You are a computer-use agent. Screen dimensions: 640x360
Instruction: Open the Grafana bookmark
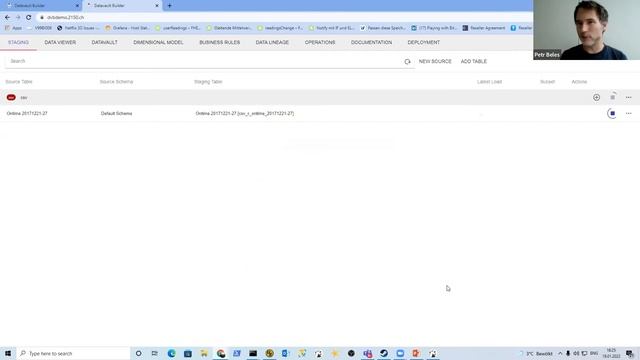[127, 28]
